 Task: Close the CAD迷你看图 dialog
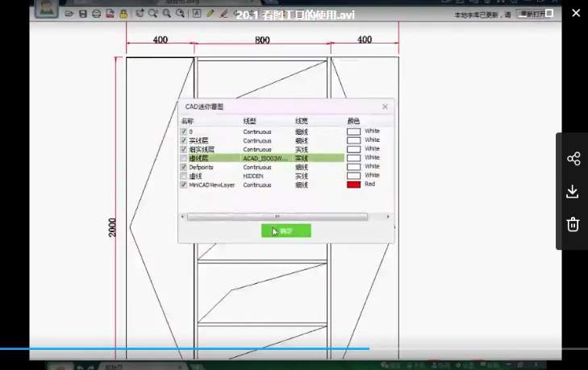point(385,107)
